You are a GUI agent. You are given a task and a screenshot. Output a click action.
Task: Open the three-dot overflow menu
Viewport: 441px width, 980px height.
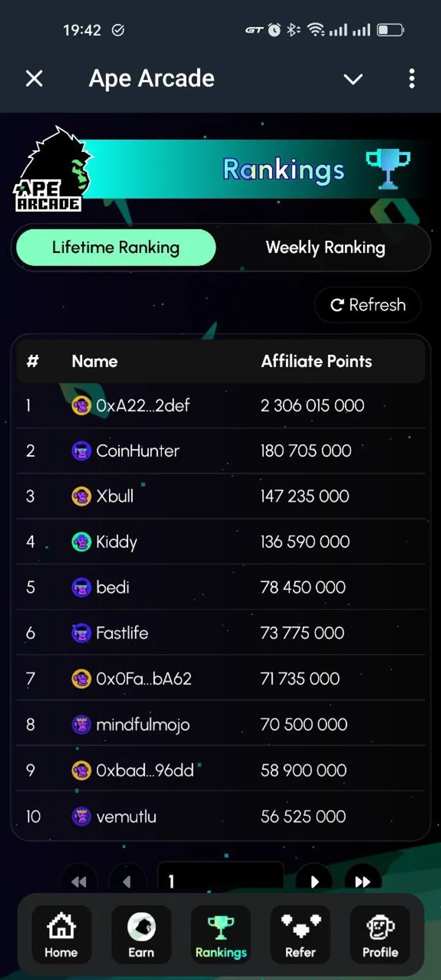pos(412,79)
